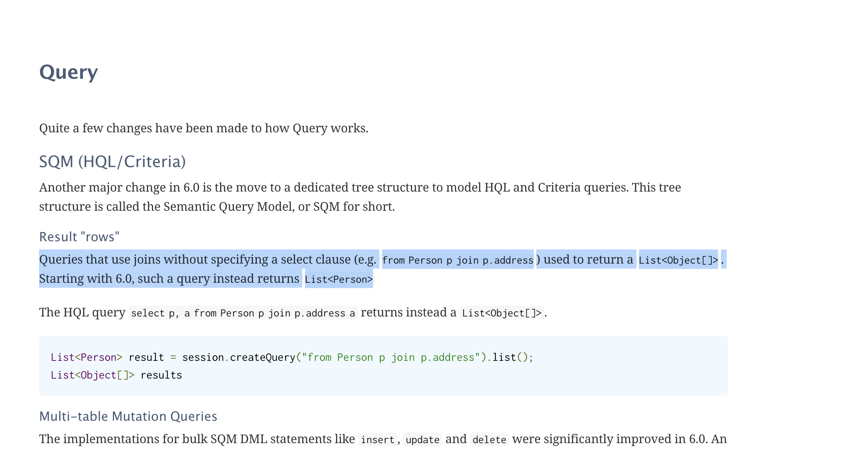Click the 'insert' inline code term

(378, 440)
